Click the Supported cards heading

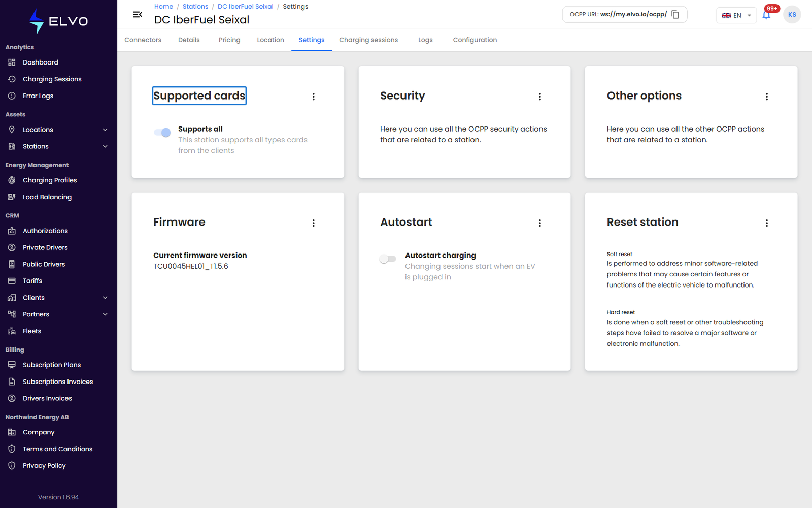click(x=199, y=96)
